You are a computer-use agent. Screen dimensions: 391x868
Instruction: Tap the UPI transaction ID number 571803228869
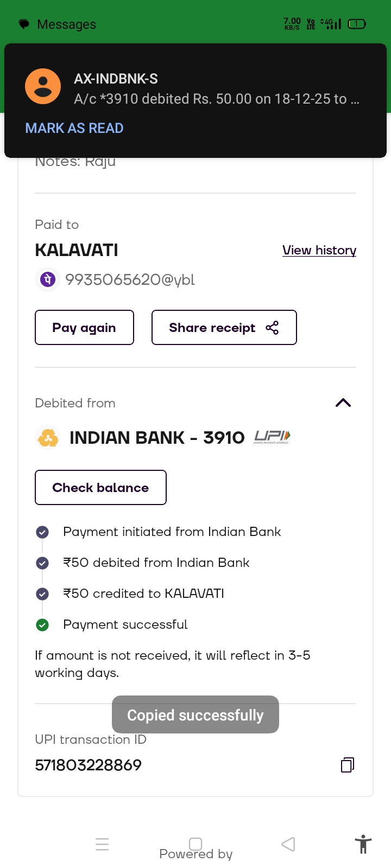click(x=89, y=765)
